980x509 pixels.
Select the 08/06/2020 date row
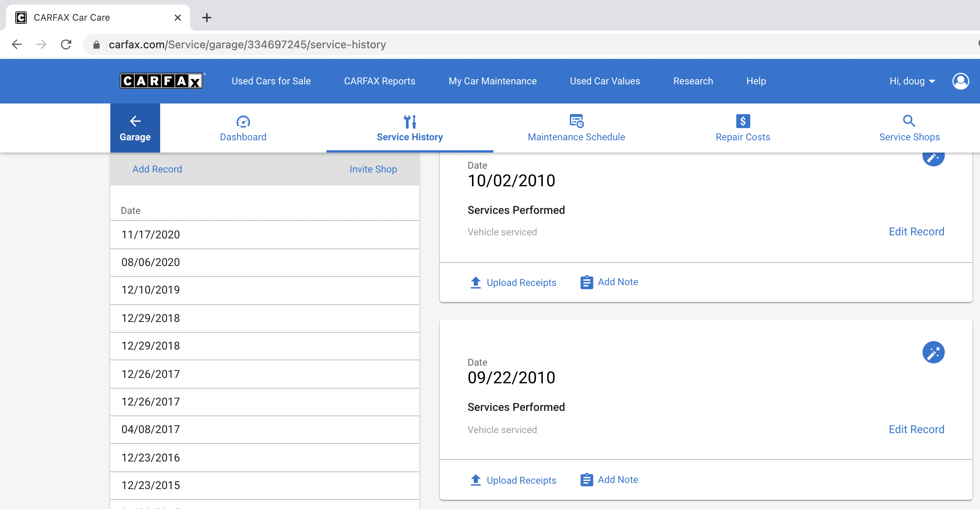[x=265, y=262]
